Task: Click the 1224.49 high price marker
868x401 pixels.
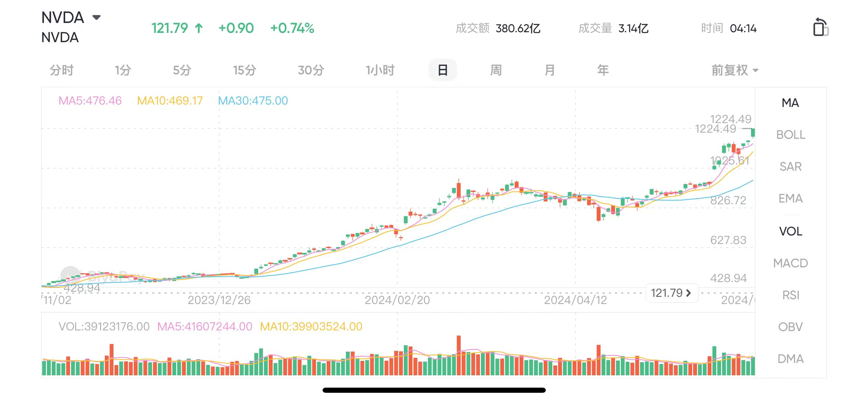Action: [715, 129]
